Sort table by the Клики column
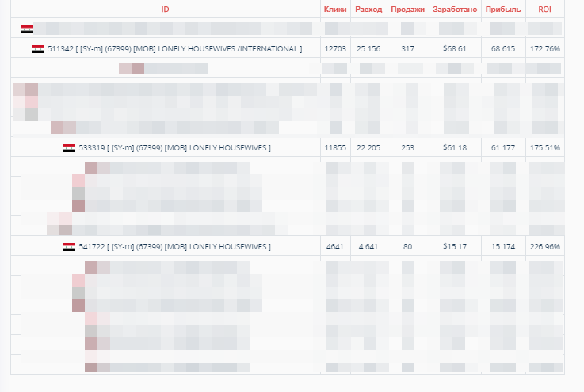The image size is (584, 392). (x=335, y=10)
